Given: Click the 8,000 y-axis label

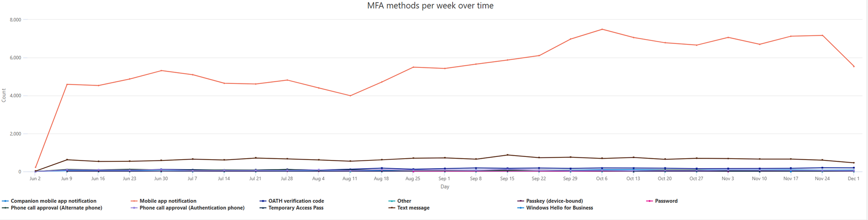Looking at the screenshot, I should pyautogui.click(x=15, y=20).
